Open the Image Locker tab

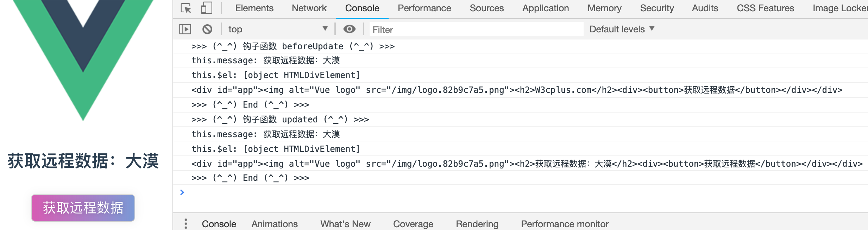coord(840,8)
